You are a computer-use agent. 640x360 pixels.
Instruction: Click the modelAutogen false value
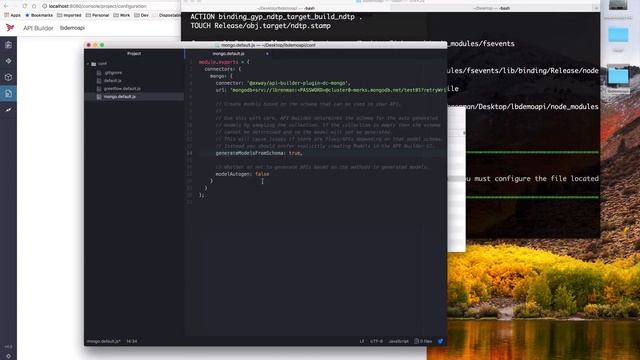point(262,174)
